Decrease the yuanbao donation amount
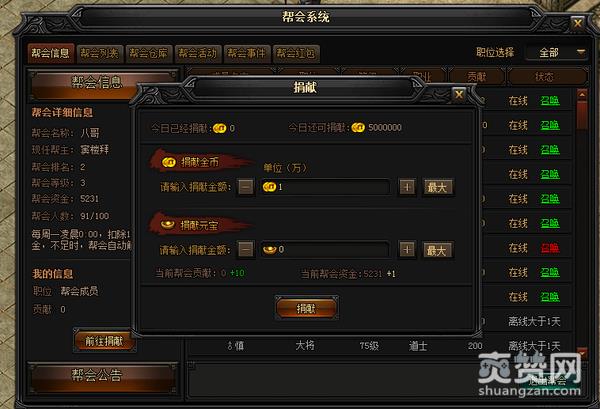600x409 pixels. (x=246, y=250)
